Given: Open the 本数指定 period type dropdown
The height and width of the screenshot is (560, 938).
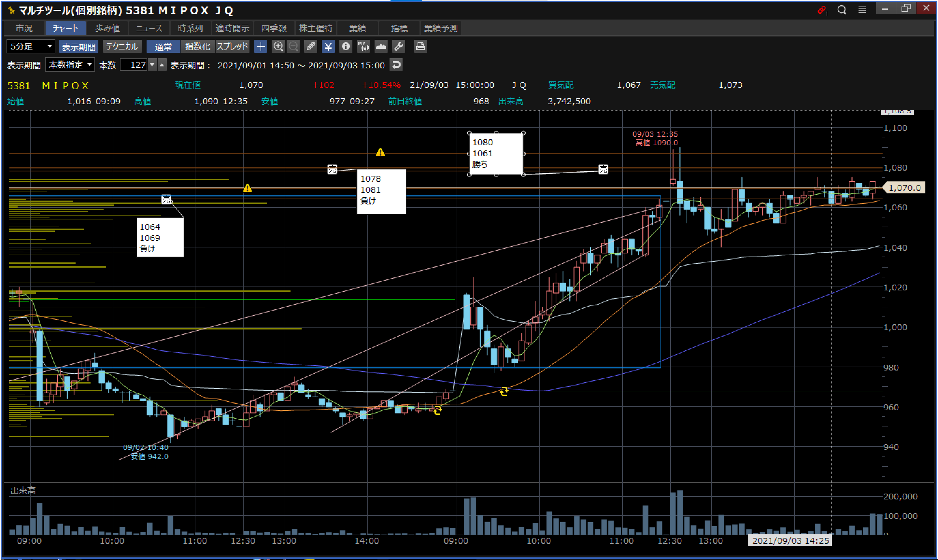Looking at the screenshot, I should pyautogui.click(x=70, y=65).
